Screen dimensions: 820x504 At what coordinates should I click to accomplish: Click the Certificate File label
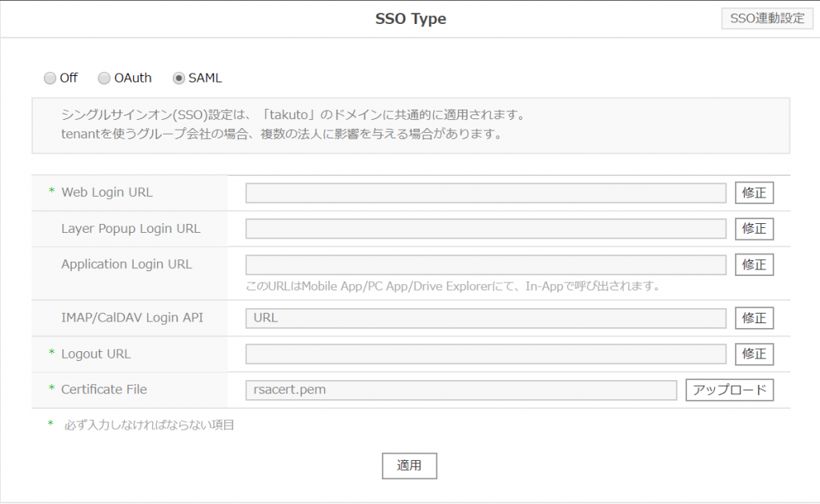[x=104, y=390]
